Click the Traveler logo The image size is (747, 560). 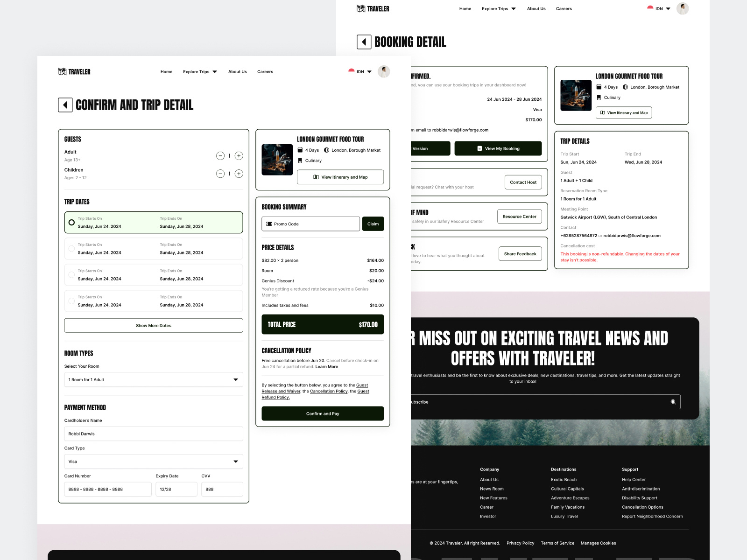pos(74,71)
